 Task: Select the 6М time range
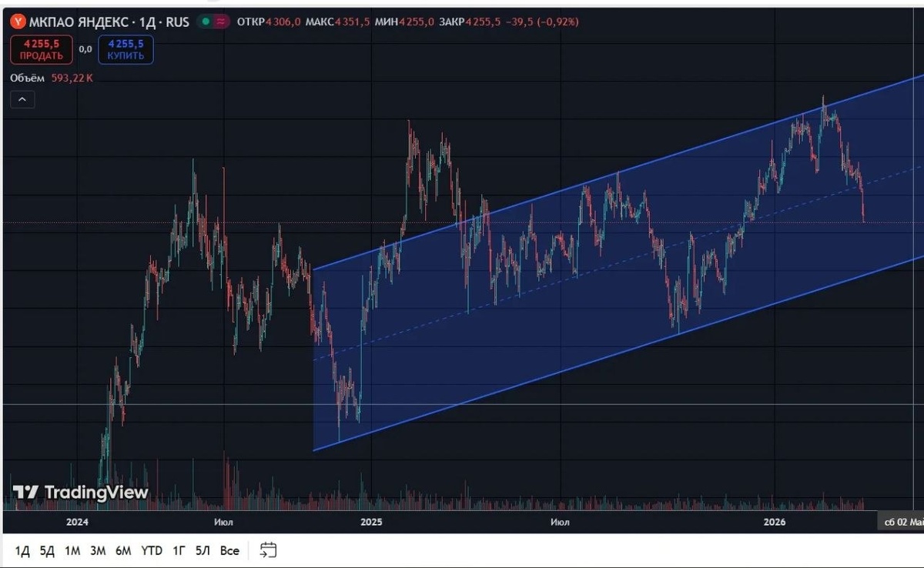click(x=123, y=550)
